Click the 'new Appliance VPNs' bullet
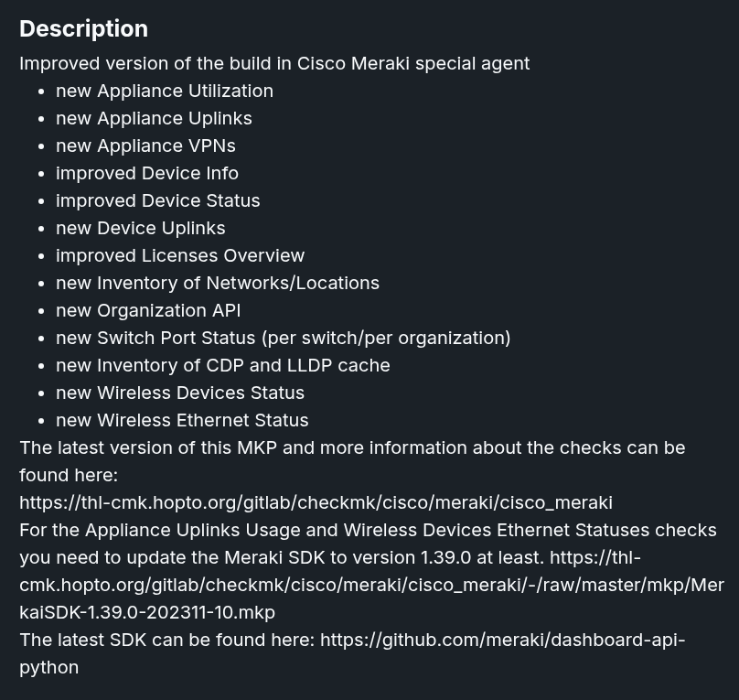Viewport: 739px width, 700px height. tap(145, 145)
